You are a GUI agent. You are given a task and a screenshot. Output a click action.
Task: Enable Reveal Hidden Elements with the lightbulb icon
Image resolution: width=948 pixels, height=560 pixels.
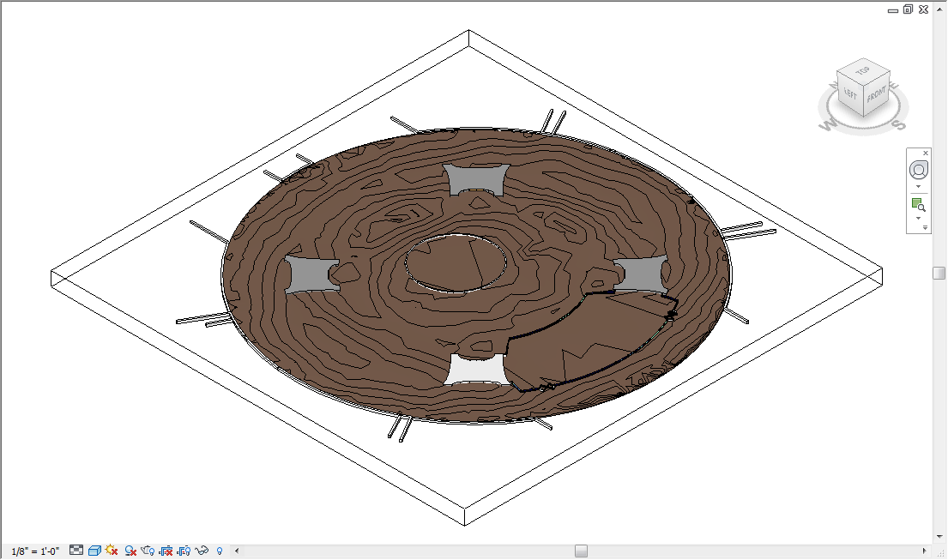219,551
